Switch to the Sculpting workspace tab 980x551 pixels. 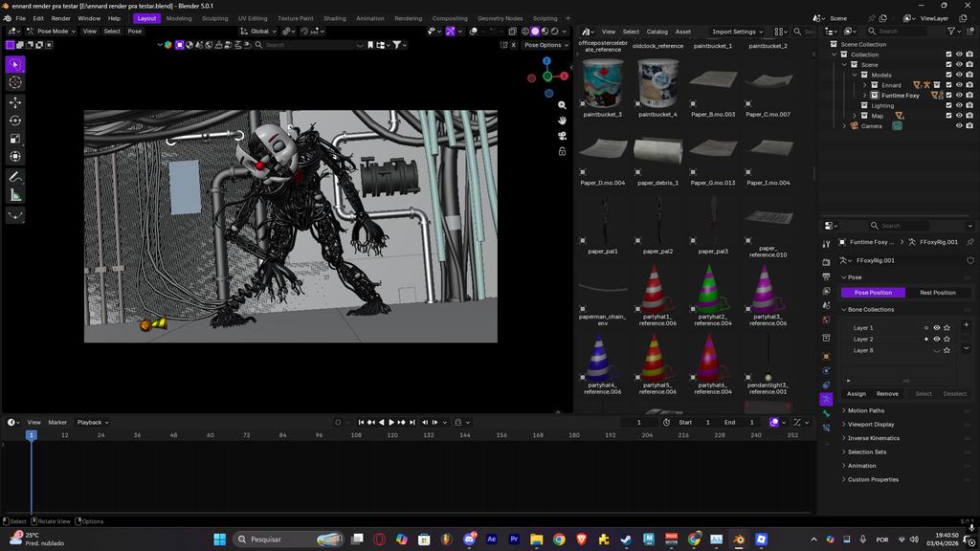coord(215,18)
